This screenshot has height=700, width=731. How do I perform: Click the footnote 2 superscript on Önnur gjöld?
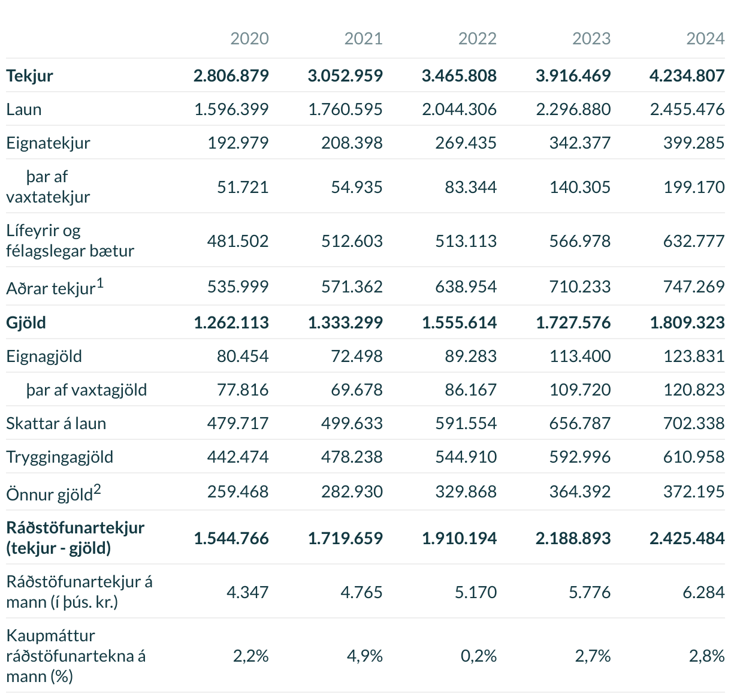(97, 489)
